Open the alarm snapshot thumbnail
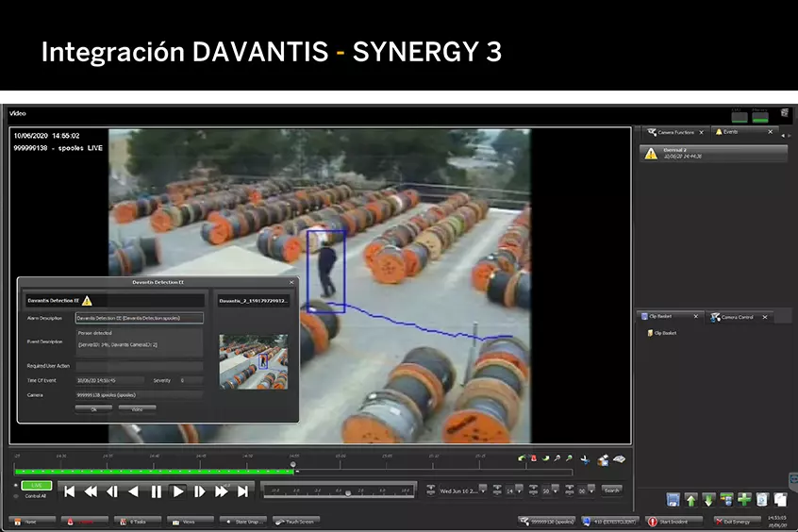This screenshot has height=532, width=798. pos(254,362)
